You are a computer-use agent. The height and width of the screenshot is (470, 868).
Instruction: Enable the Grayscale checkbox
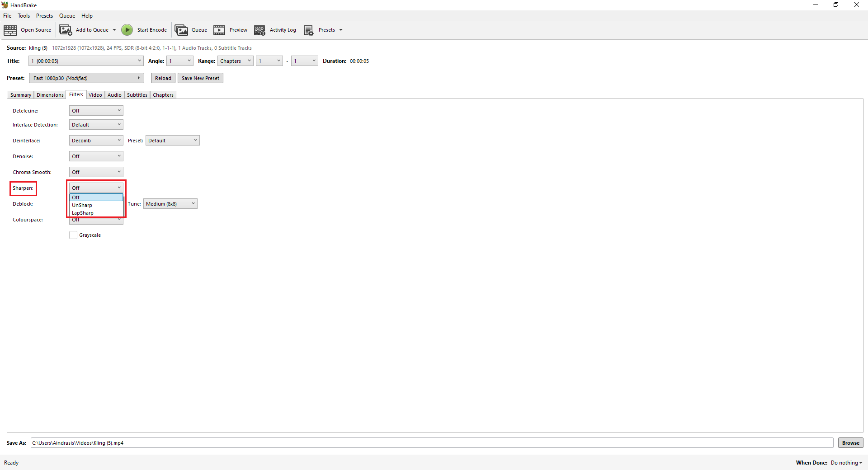[73, 235]
